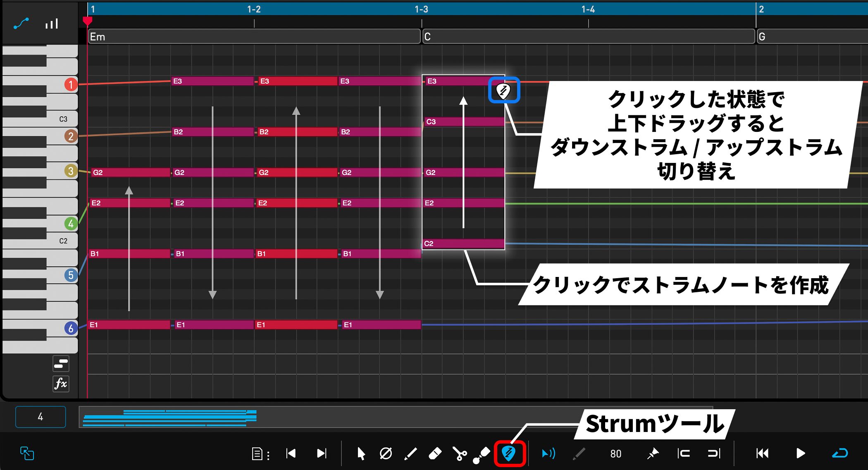Open the options menu beside the document icon

[269, 453]
